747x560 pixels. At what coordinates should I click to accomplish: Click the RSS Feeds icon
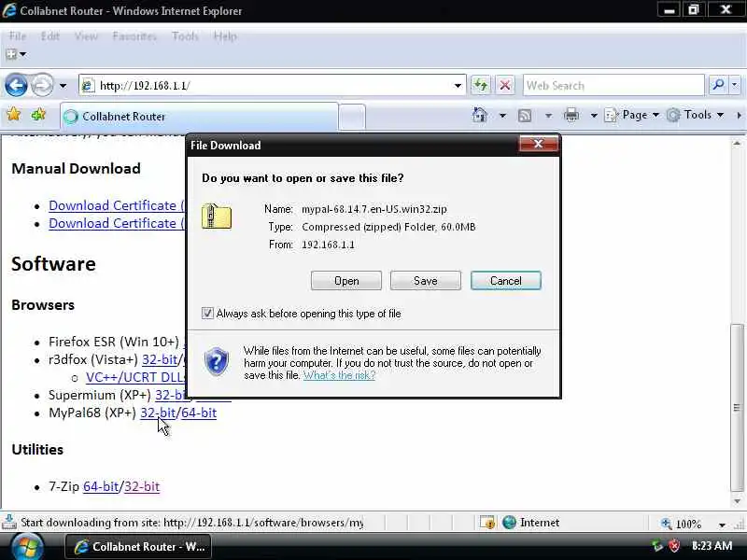525,115
